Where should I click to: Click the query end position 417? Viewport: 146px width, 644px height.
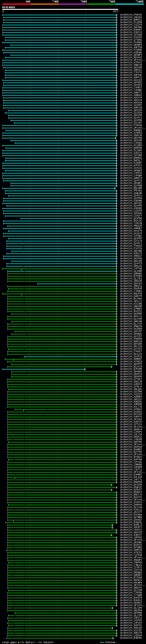pyautogui.click(x=115, y=11)
